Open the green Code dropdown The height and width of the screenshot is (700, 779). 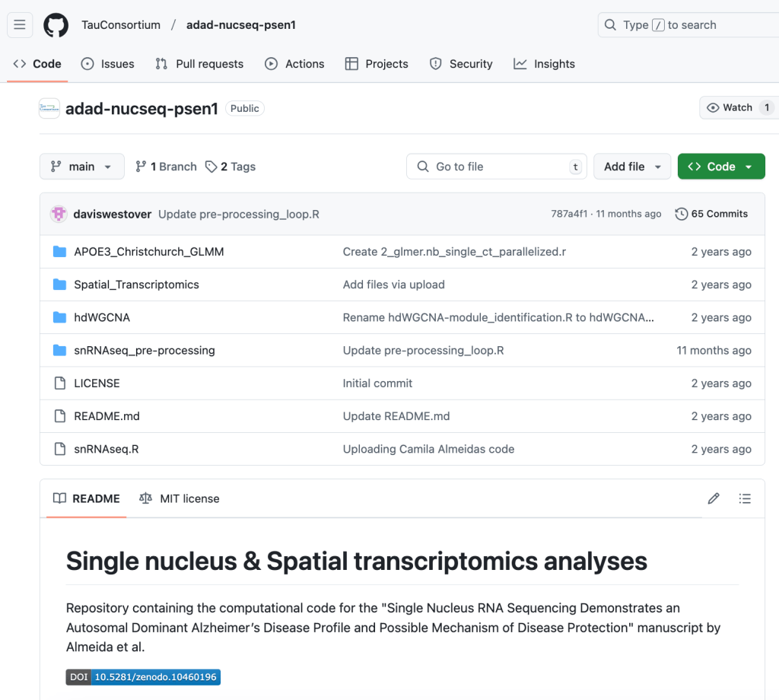click(720, 167)
